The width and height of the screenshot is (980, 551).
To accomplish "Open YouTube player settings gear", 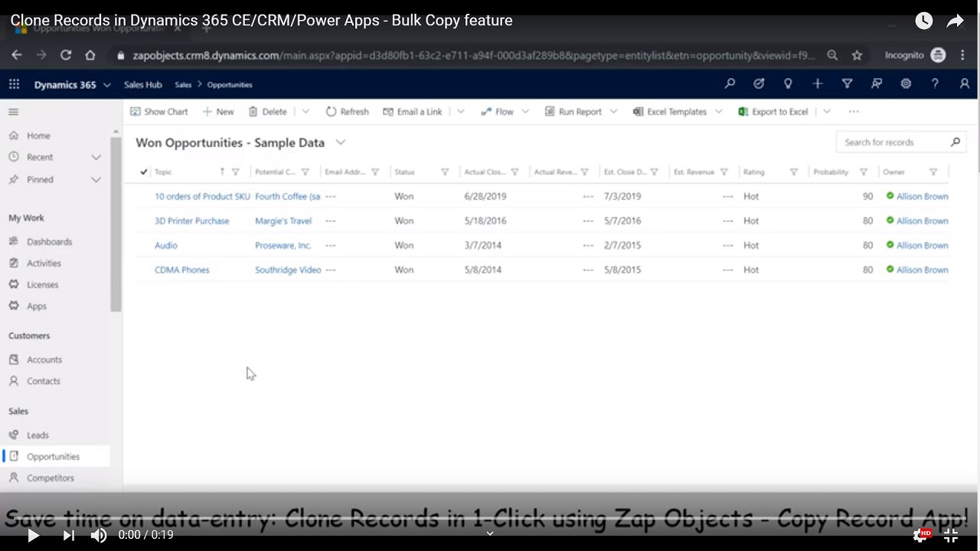I will pos(920,535).
